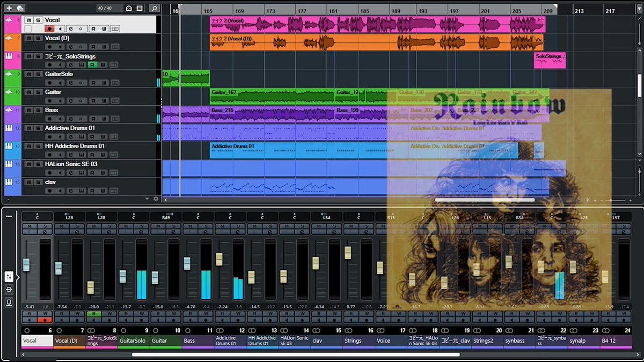Click monitor speaker on GuitarSolo mixer channel
This screenshot has width=644, height=362.
126,320
